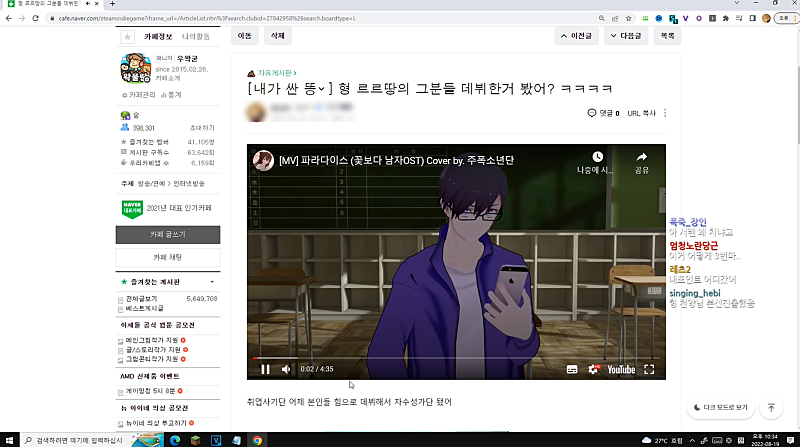The height and width of the screenshot is (447, 800).
Task: Click the 목록 list button
Action: (667, 36)
